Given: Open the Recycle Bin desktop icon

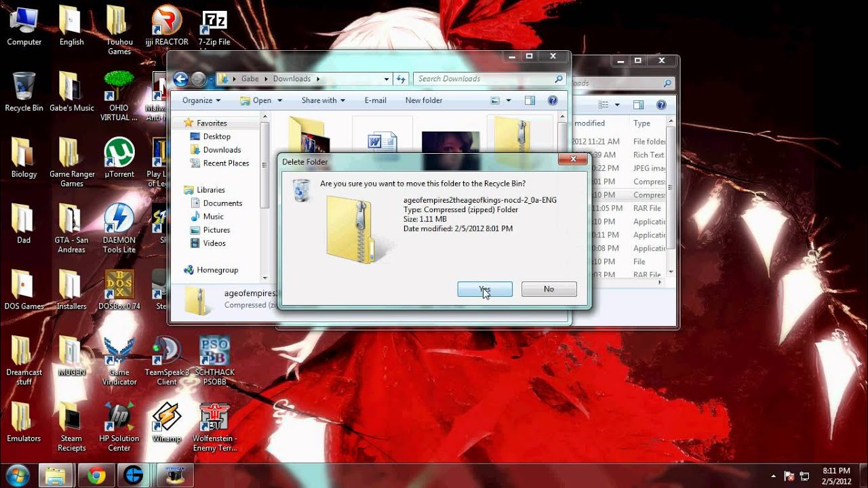Looking at the screenshot, I should [24, 91].
